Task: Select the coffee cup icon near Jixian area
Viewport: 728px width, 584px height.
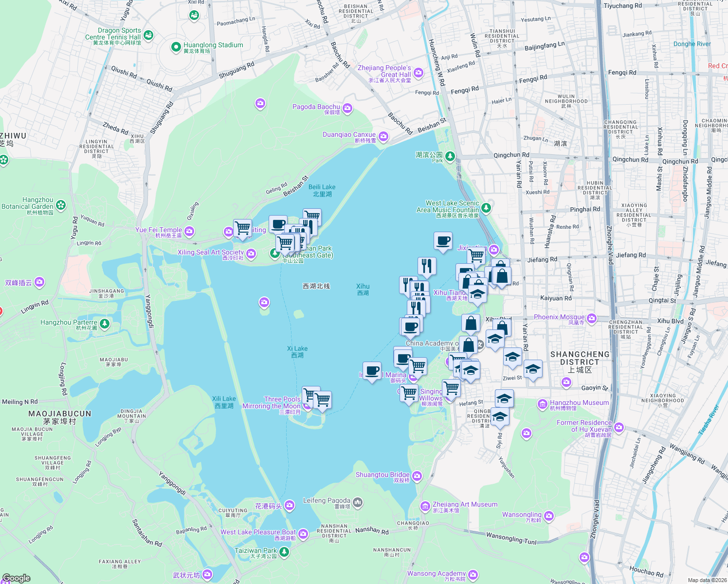Action: tap(442, 241)
